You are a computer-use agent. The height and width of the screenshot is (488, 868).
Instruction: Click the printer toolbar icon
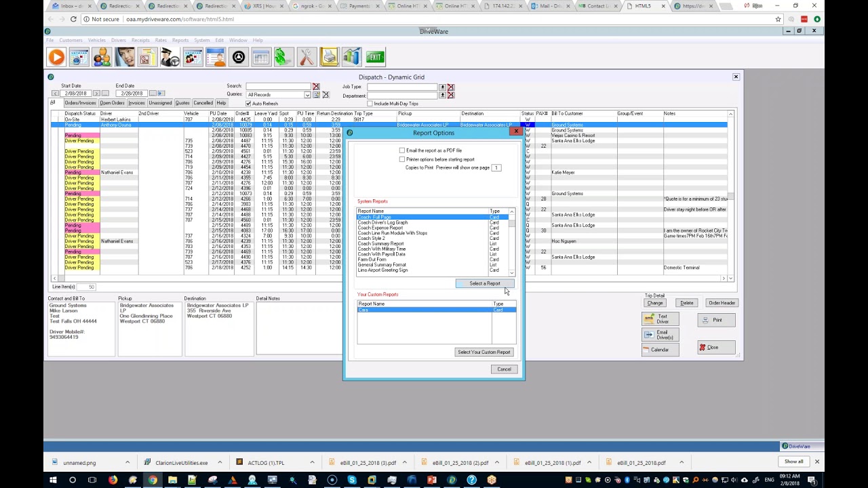click(x=330, y=58)
